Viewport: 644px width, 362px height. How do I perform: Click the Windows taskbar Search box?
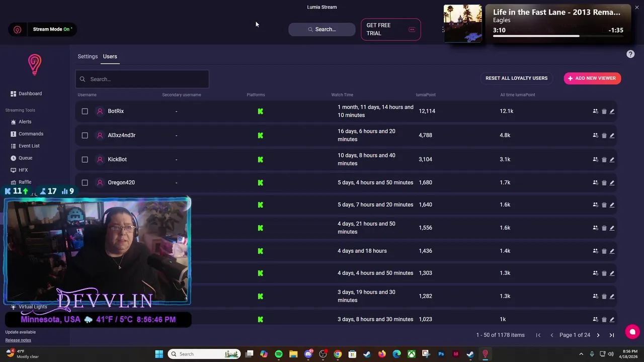point(204,354)
